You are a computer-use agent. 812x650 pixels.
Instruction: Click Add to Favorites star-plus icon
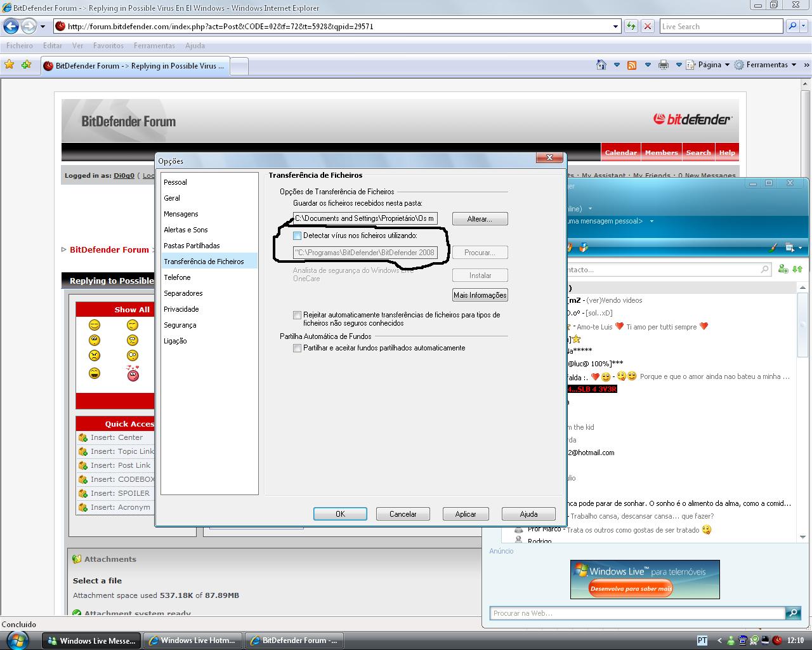pyautogui.click(x=26, y=65)
